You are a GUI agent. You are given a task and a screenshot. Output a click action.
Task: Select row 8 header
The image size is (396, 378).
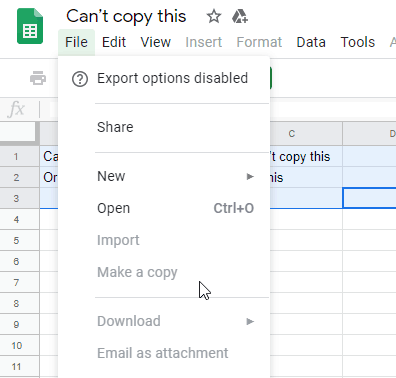20,303
